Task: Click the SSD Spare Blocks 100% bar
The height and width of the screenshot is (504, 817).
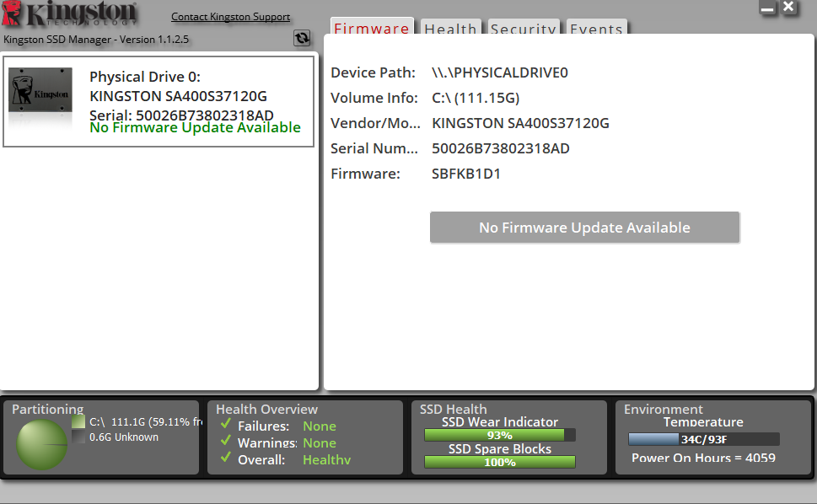Action: tap(500, 463)
